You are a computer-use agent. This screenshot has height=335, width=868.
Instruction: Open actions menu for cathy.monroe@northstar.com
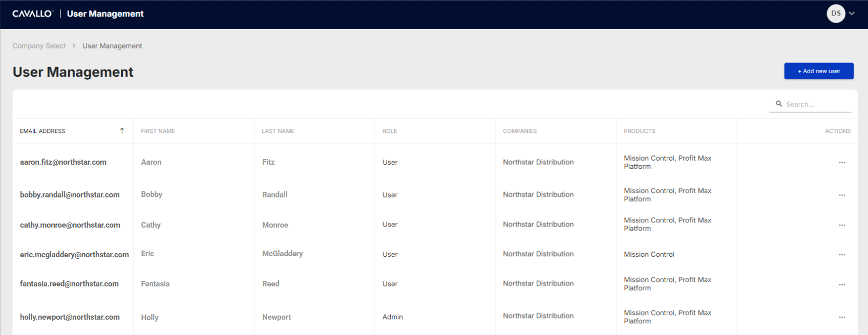click(842, 225)
